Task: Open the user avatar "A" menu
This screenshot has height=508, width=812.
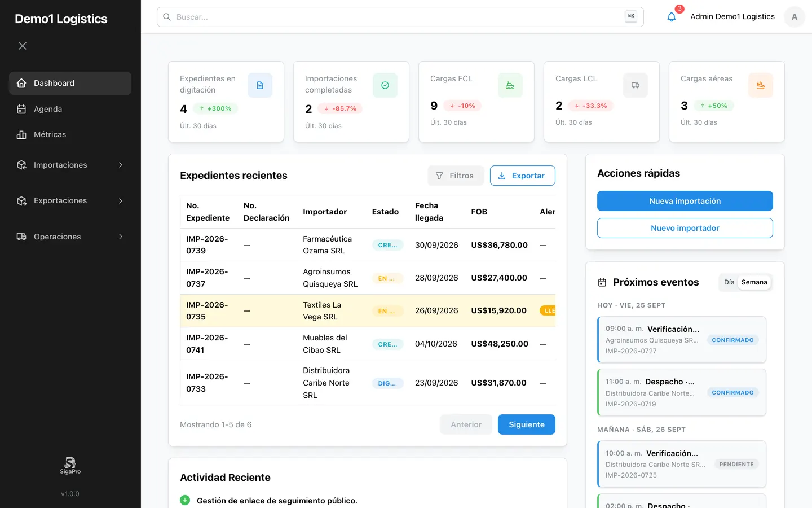Action: (x=795, y=17)
